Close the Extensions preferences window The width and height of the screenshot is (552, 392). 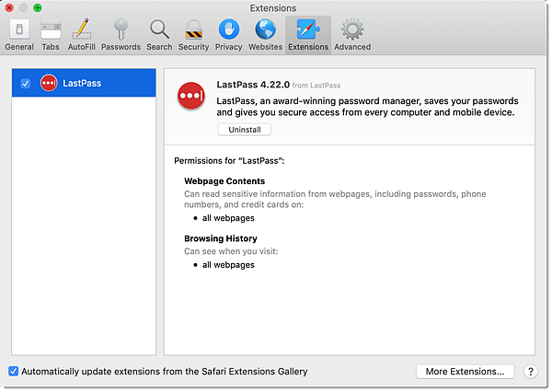9,7
